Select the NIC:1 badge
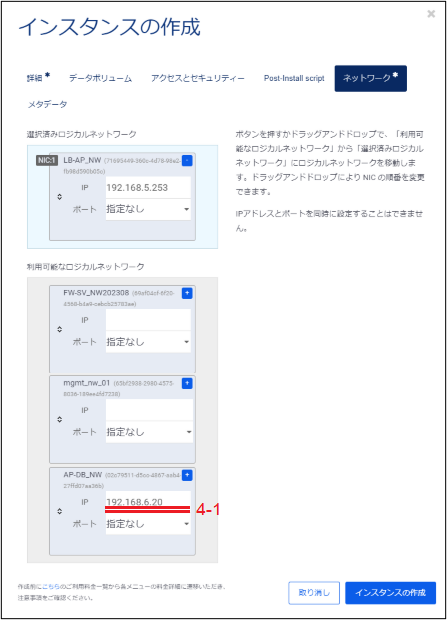This screenshot has height=620, width=447. (x=47, y=161)
